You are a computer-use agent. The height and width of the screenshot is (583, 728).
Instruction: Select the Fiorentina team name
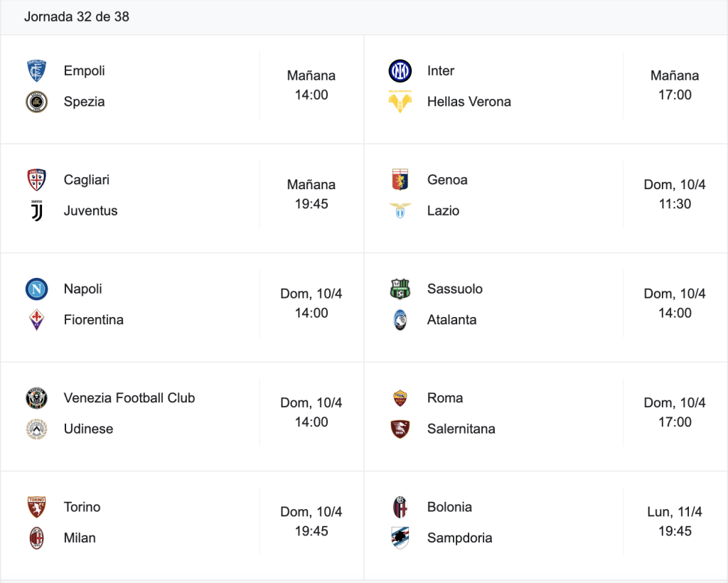[93, 320]
